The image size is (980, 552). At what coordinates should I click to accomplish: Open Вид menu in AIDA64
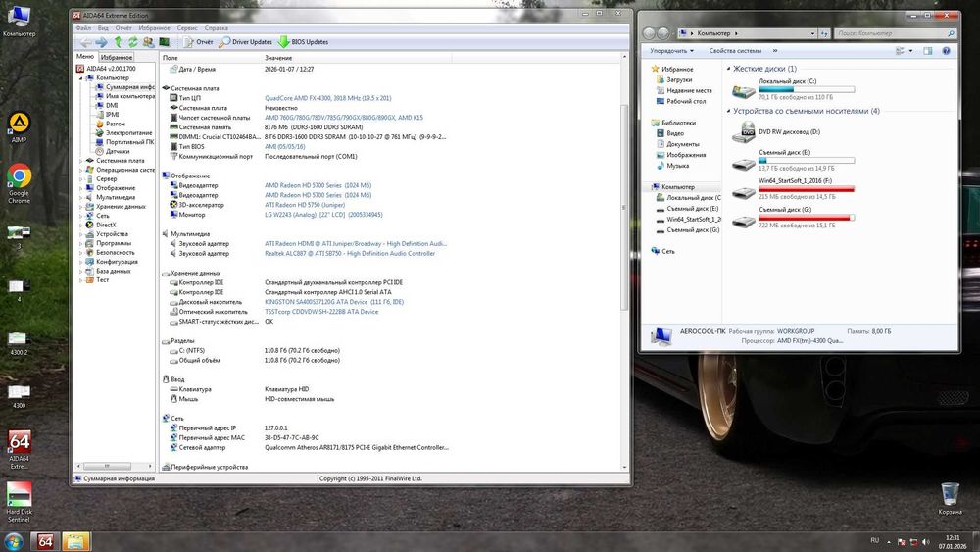(103, 28)
